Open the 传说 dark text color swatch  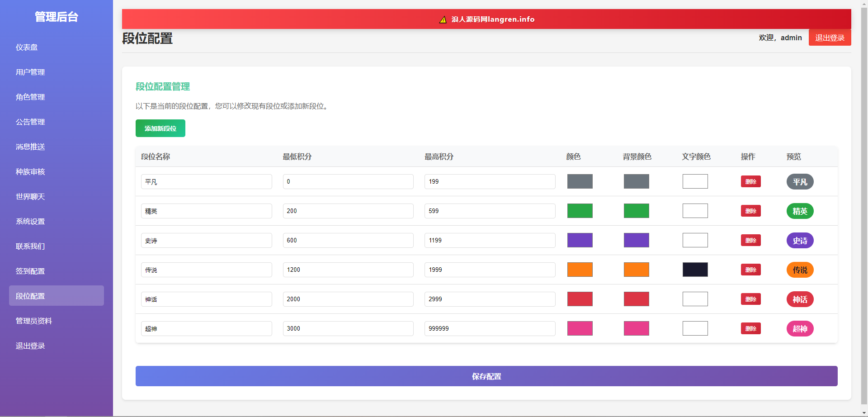[x=695, y=270]
